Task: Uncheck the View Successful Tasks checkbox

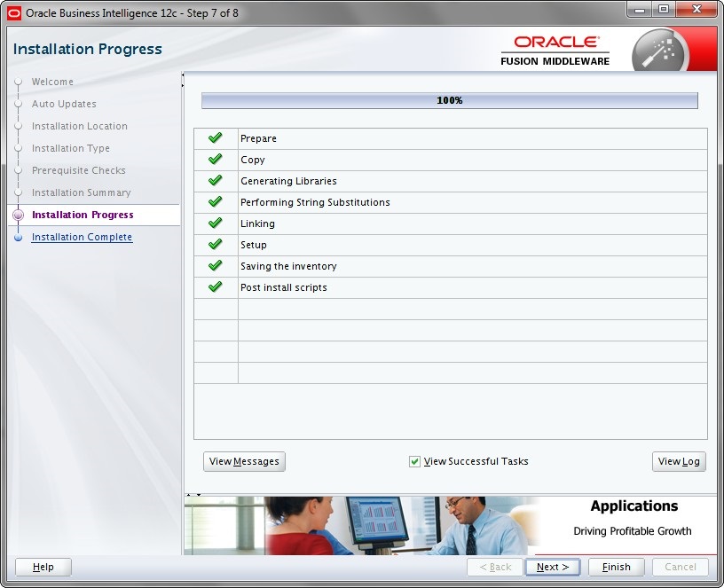Action: click(414, 461)
